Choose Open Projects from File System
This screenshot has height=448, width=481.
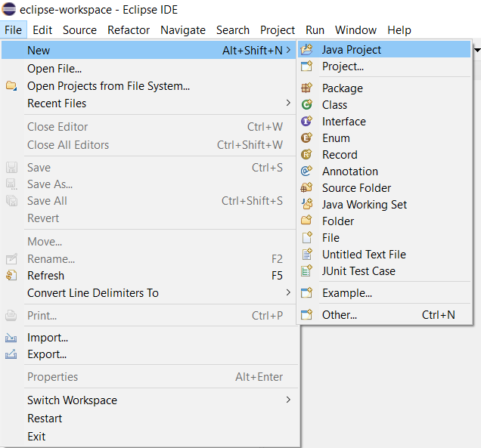click(x=108, y=86)
